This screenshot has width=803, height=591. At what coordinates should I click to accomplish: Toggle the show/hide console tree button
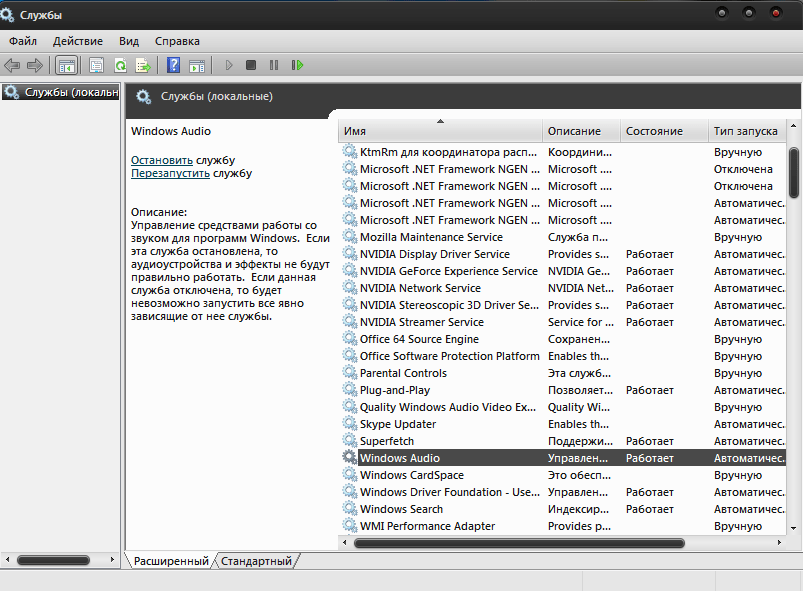tap(66, 65)
